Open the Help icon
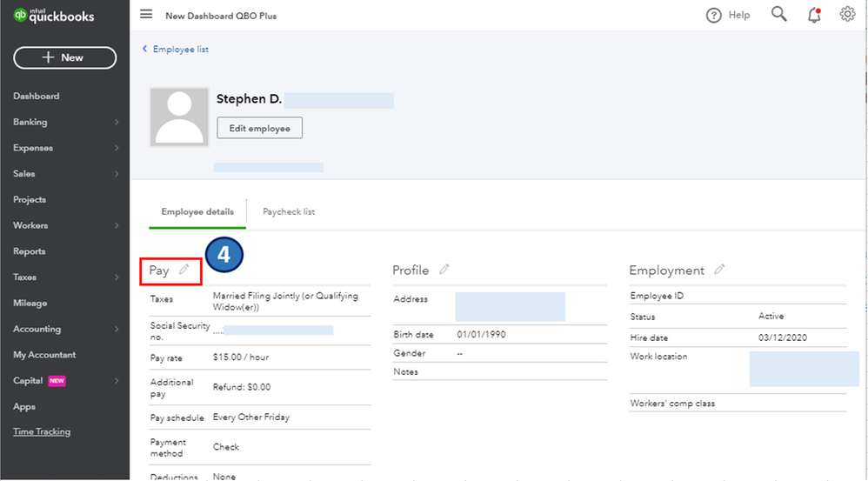The image size is (868, 481). coord(715,15)
